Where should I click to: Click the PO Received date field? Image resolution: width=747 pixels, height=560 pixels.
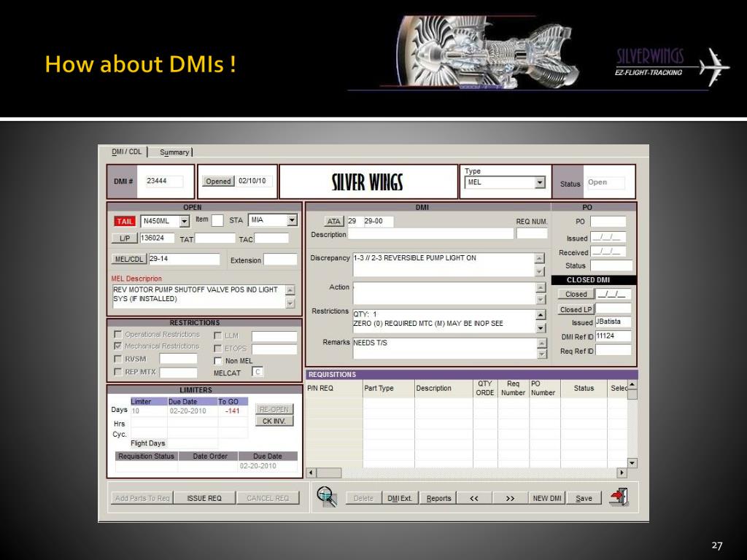(x=608, y=252)
